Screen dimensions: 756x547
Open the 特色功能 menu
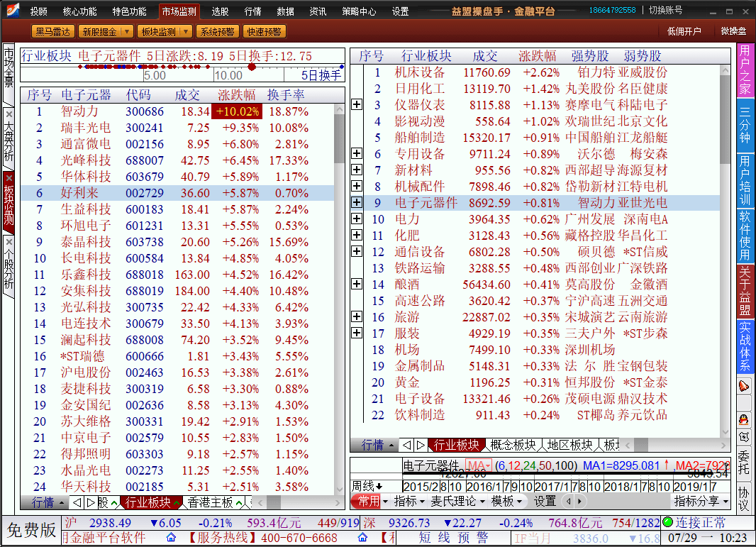129,11
